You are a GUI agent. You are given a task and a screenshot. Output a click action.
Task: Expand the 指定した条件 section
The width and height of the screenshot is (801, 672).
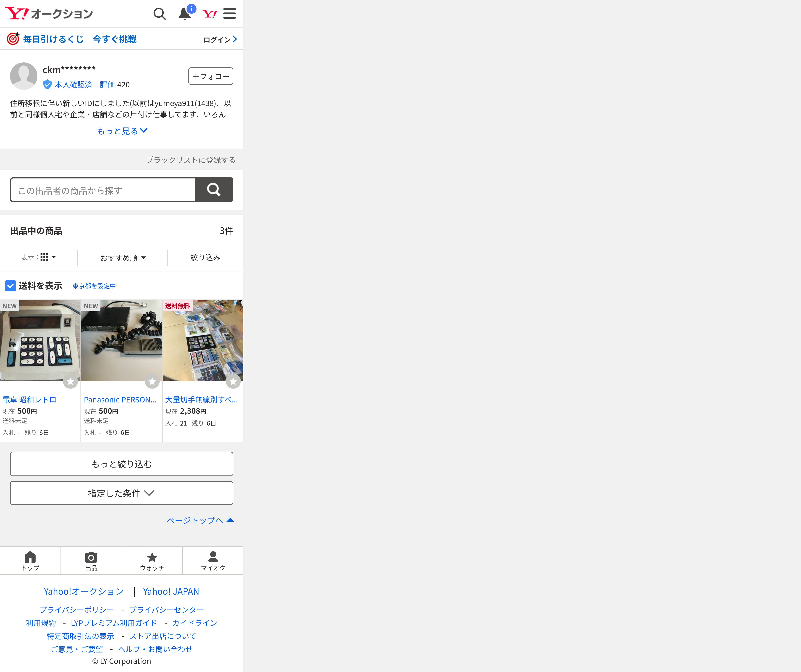coord(121,493)
